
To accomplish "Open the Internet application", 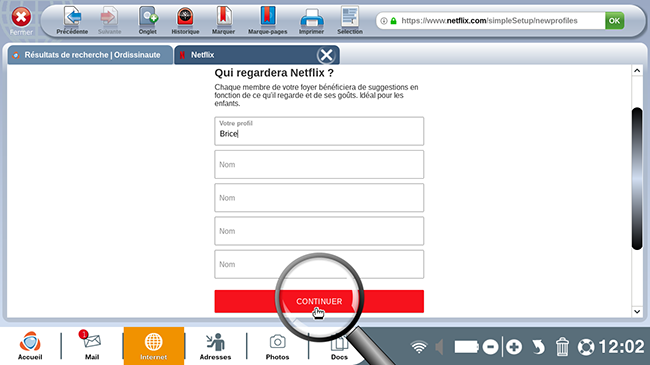I will [153, 346].
